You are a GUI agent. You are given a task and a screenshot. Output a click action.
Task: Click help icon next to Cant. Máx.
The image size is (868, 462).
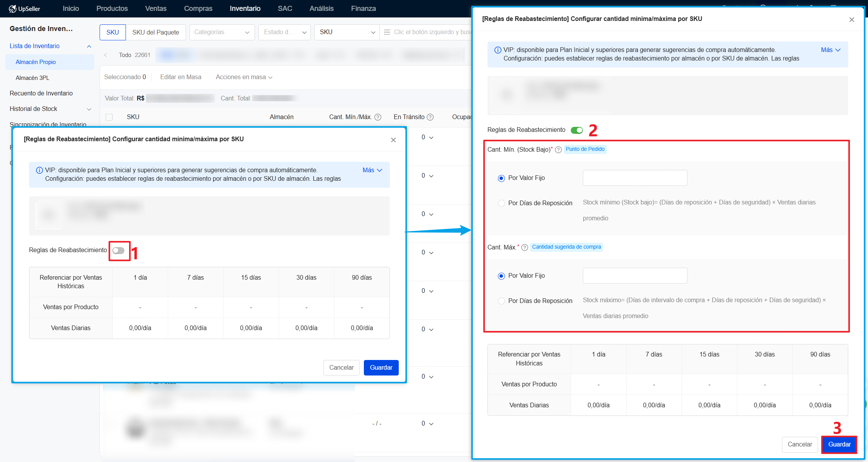[524, 247]
